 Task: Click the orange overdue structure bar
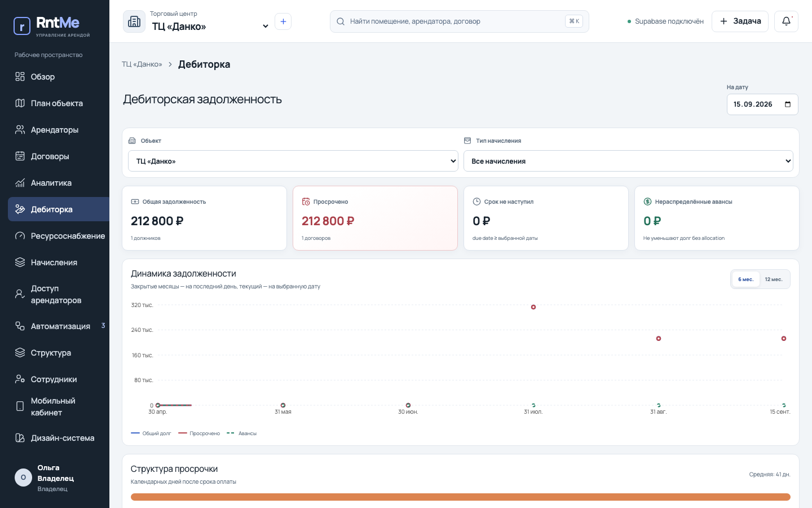click(x=461, y=497)
